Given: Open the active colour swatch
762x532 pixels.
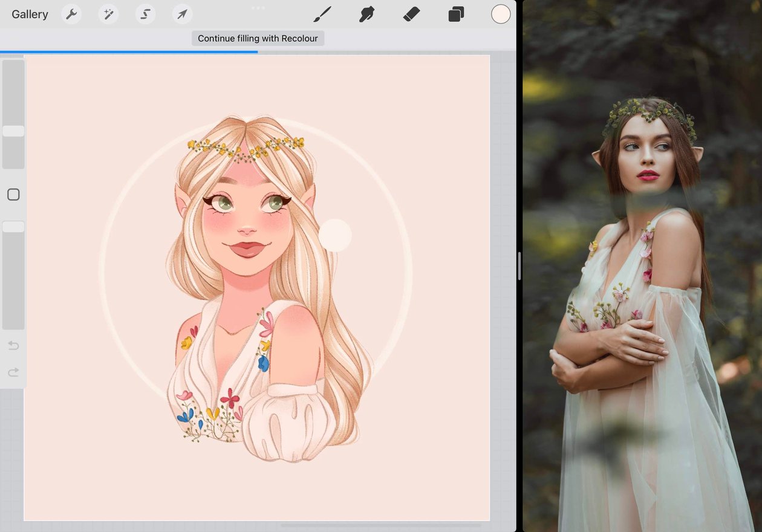Looking at the screenshot, I should 501,14.
